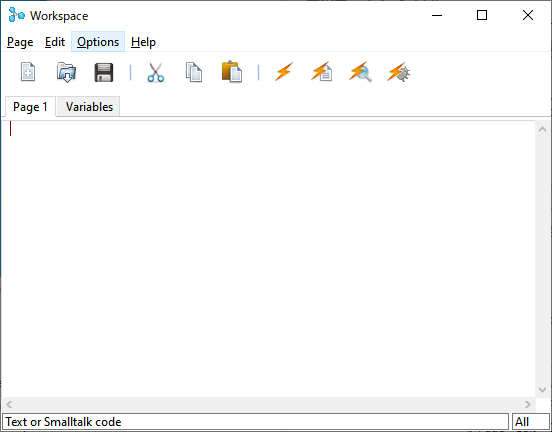
Task: Click the lightning-with-bug Debug It icon
Action: coord(399,72)
